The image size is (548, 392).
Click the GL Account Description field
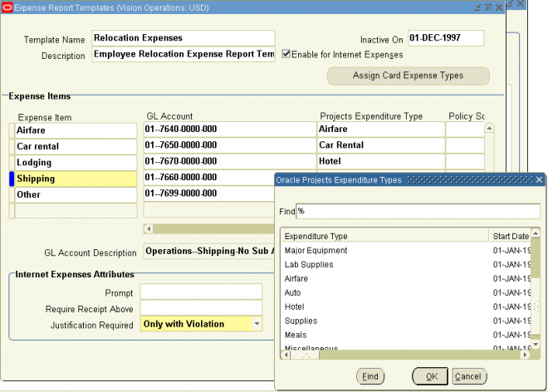(x=209, y=251)
